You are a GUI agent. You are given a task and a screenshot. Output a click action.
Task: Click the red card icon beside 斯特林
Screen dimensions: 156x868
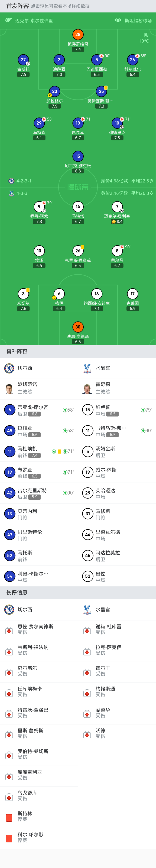(x=9, y=818)
